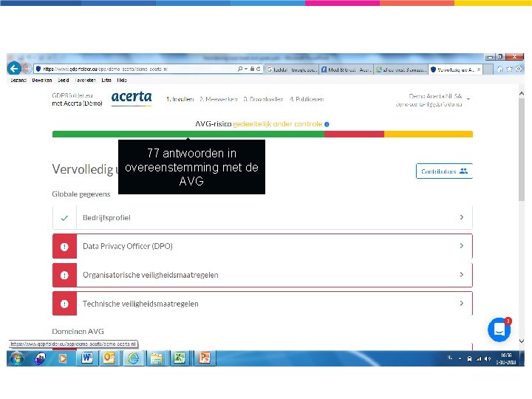Open the blue chat widget bubble

pos(499,329)
